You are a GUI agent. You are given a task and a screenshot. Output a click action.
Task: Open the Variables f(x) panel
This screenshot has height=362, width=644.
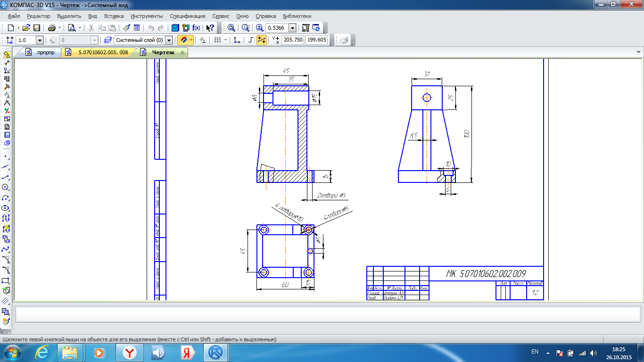pos(196,28)
